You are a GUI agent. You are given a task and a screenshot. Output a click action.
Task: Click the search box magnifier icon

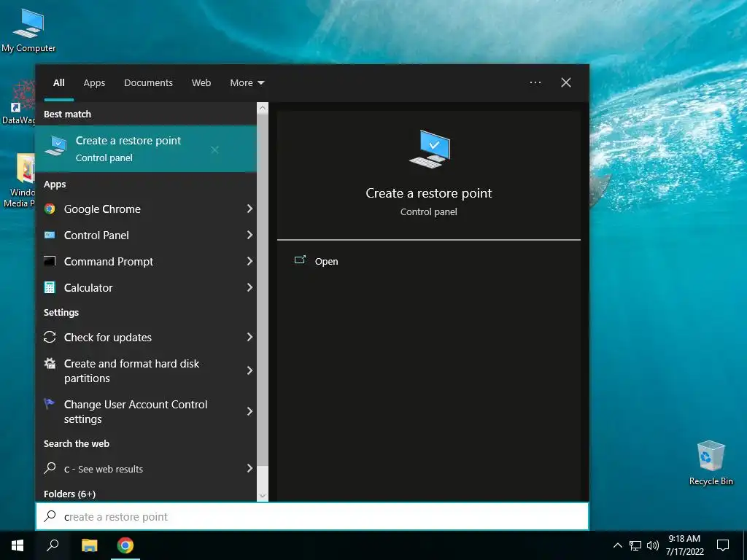(x=50, y=516)
